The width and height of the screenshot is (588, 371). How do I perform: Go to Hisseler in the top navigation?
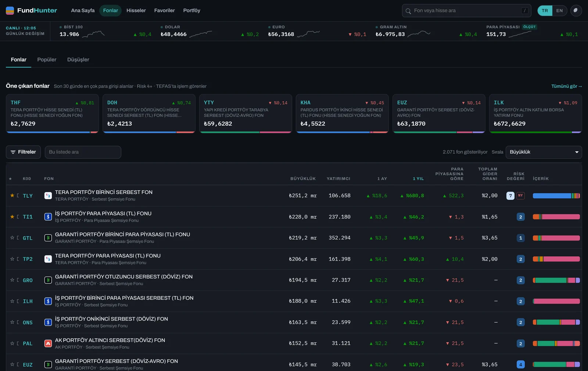pyautogui.click(x=136, y=11)
